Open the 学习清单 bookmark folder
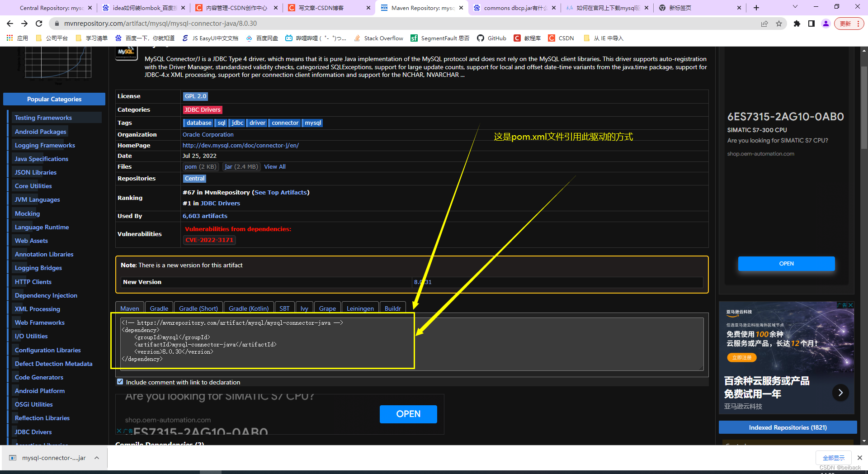The height and width of the screenshot is (474, 868). (x=92, y=38)
